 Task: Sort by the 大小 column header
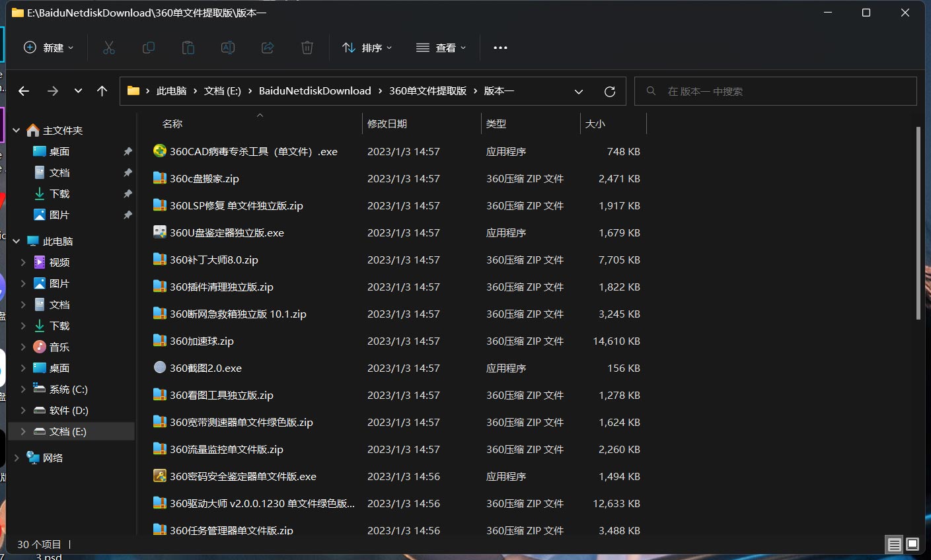pyautogui.click(x=595, y=123)
